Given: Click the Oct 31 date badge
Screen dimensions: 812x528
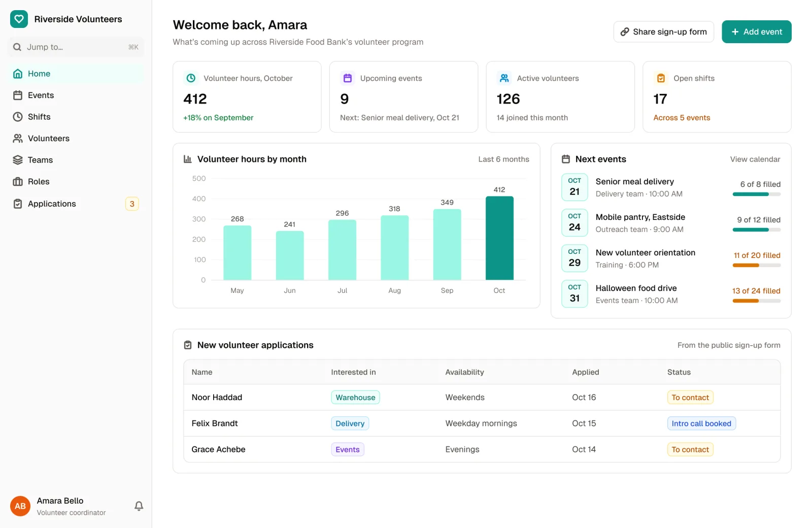Looking at the screenshot, I should coord(574,293).
